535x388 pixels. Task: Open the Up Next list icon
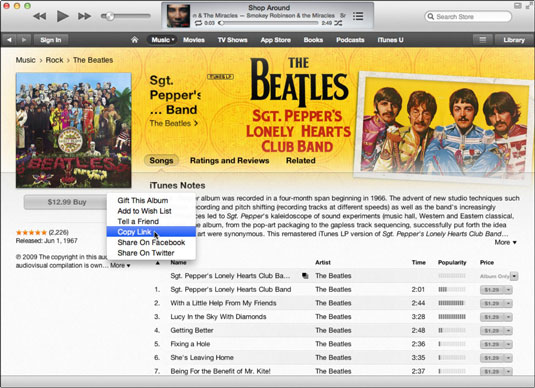(x=358, y=16)
